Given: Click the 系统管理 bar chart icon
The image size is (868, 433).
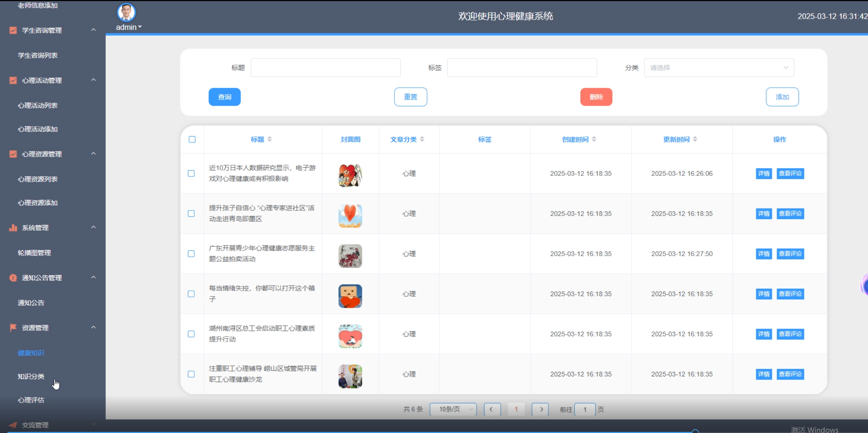Looking at the screenshot, I should pyautogui.click(x=13, y=228).
